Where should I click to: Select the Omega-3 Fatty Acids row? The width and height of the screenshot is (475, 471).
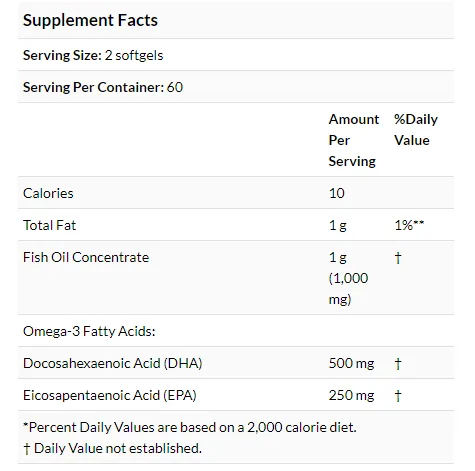coord(236,331)
